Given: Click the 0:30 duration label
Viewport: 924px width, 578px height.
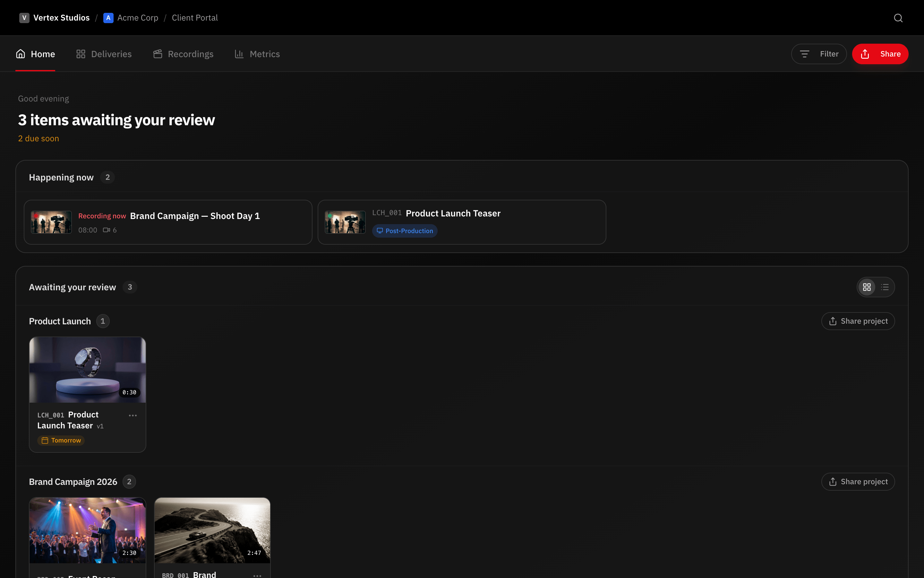Looking at the screenshot, I should click(129, 393).
